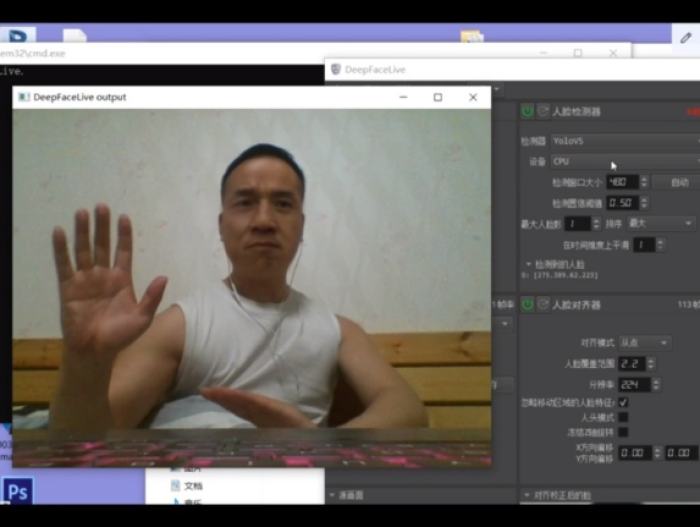Click stepper arrows of resolution 224

coord(656,384)
